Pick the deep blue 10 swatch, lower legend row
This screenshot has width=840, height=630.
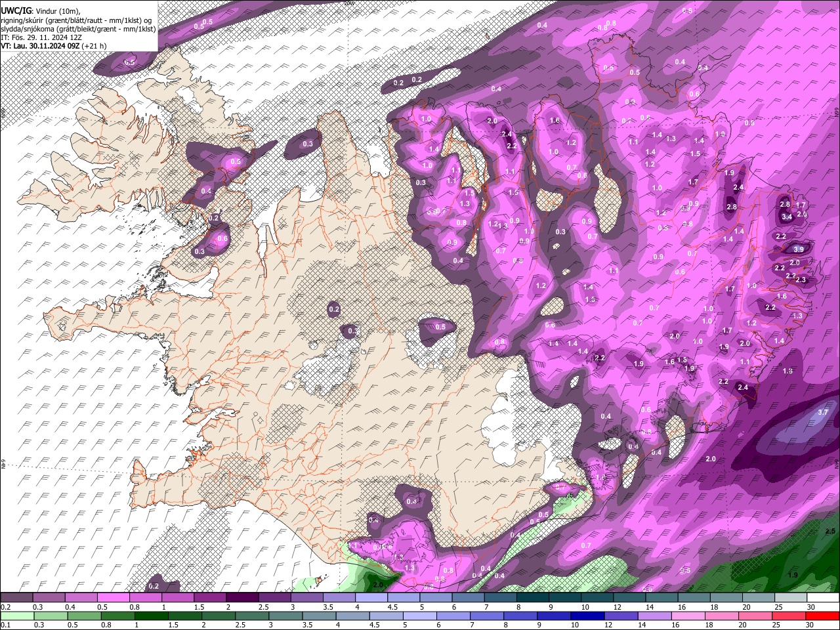coord(588,616)
